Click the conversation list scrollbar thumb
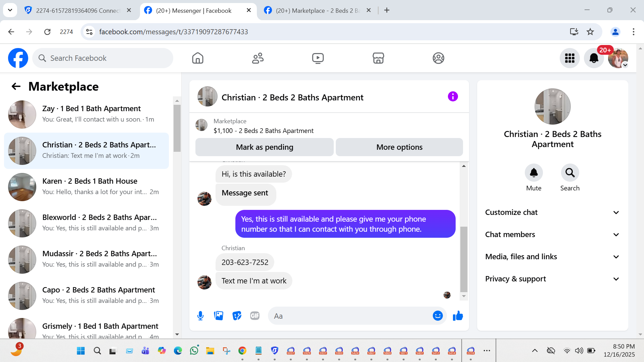Viewport: 644px width, 362px height. (177, 128)
